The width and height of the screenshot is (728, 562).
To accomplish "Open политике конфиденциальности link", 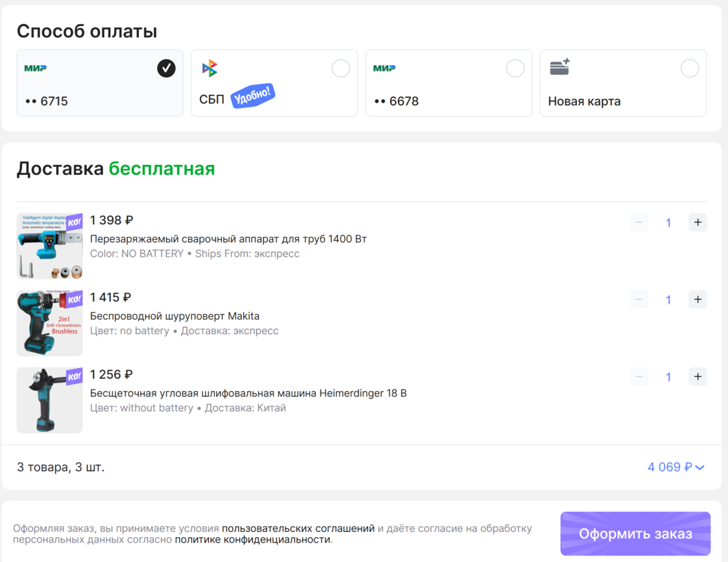I will point(253,539).
